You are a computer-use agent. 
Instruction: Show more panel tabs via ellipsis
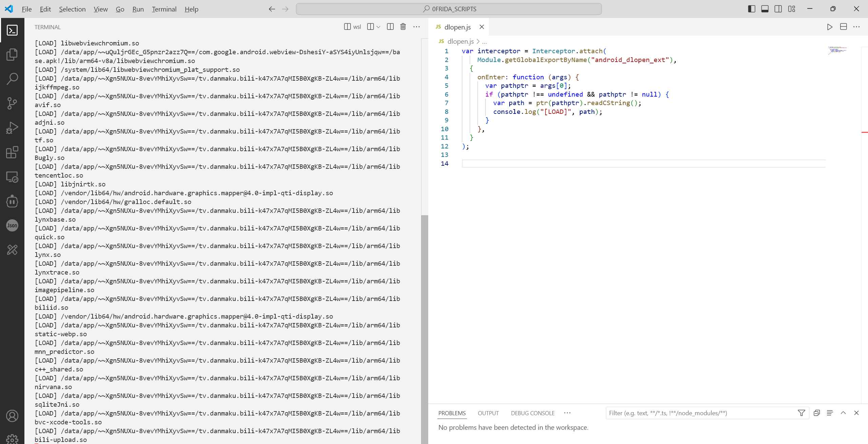coord(567,413)
